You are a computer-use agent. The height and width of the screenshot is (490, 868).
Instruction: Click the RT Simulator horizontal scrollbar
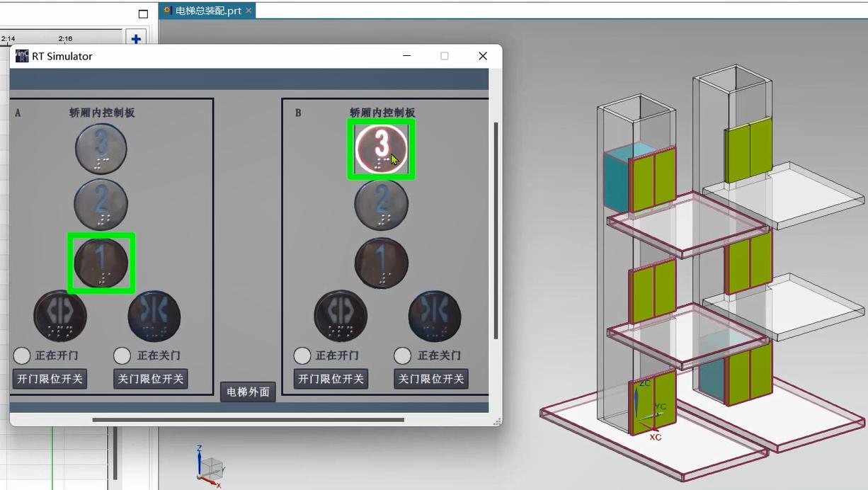point(248,420)
